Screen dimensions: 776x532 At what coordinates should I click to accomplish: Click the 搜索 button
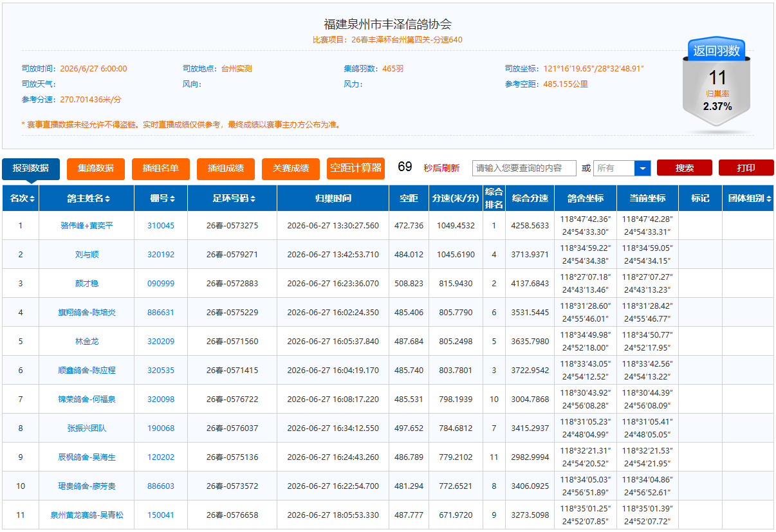[685, 168]
